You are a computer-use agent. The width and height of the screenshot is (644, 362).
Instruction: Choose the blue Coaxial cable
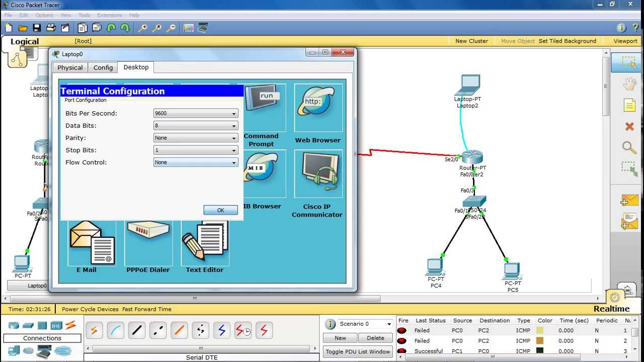pyautogui.click(x=222, y=330)
